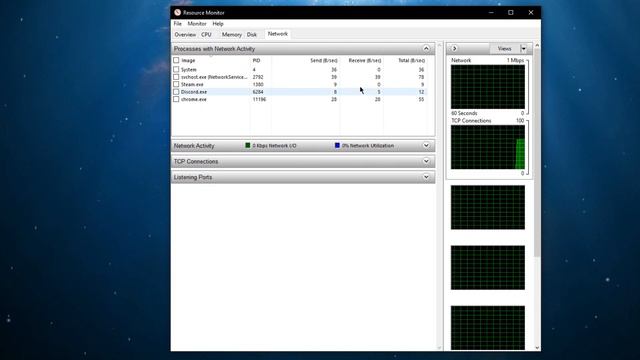
Task: Expand the Listening Ports section chevron
Action: pyautogui.click(x=426, y=177)
